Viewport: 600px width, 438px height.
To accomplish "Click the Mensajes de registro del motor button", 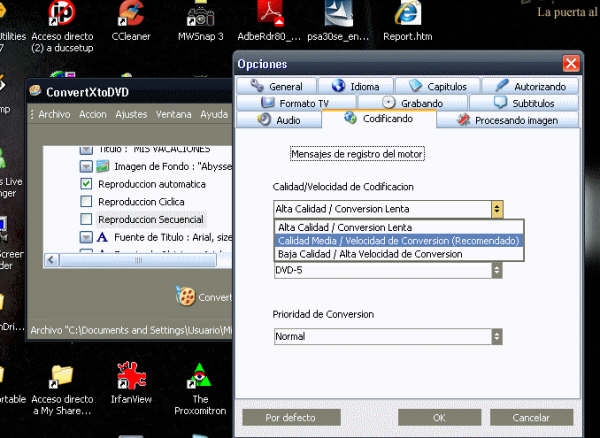I will pos(357,154).
